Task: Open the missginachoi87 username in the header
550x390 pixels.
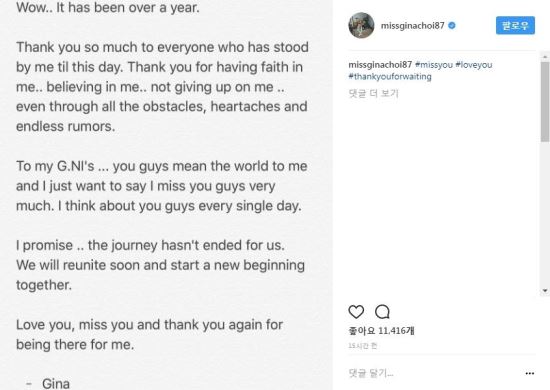Action: click(412, 26)
